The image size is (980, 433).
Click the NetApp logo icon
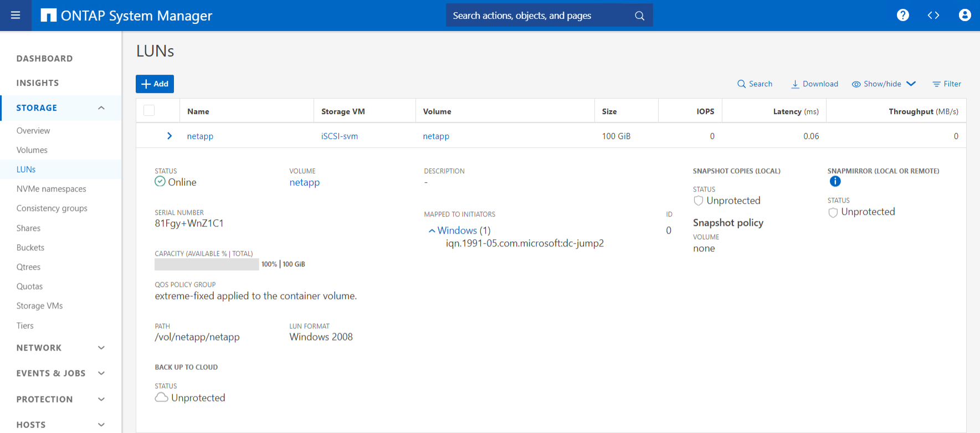pos(49,15)
